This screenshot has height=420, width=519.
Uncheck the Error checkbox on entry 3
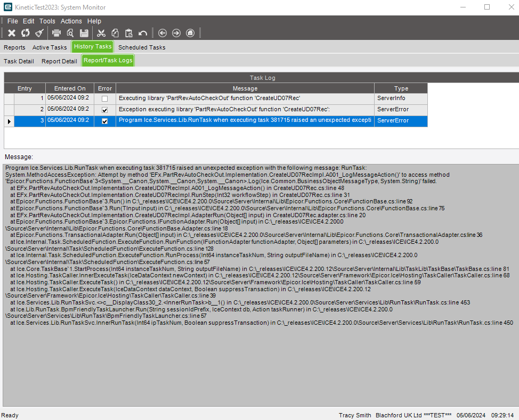coord(104,121)
